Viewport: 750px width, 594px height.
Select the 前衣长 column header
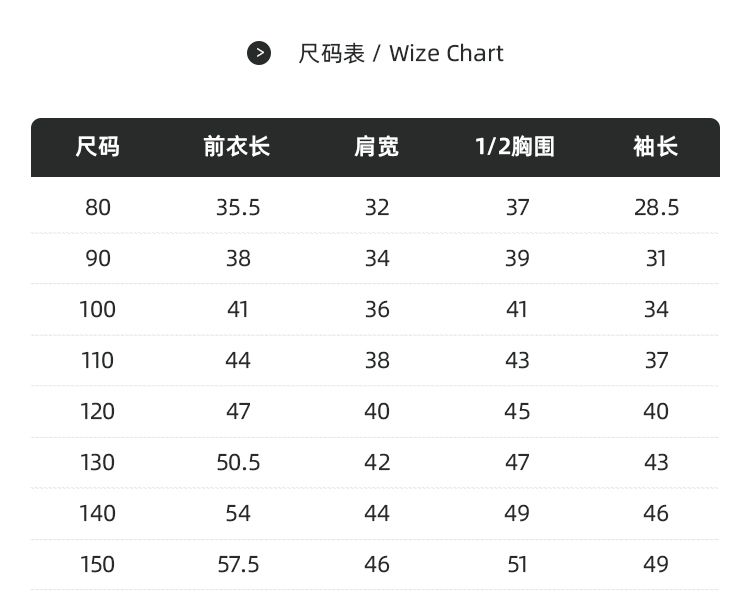click(237, 146)
